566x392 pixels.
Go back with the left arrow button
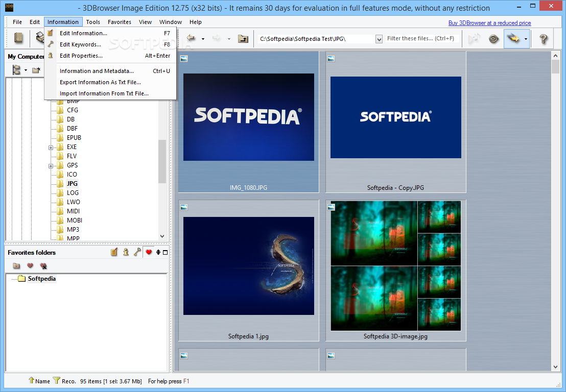[191, 38]
